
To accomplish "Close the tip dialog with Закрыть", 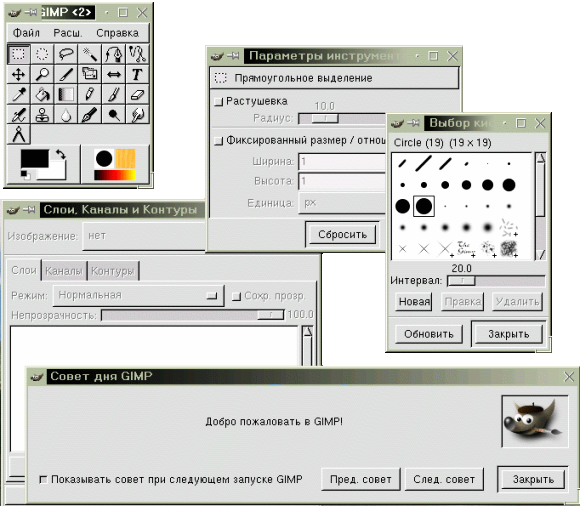I will pyautogui.click(x=533, y=479).
